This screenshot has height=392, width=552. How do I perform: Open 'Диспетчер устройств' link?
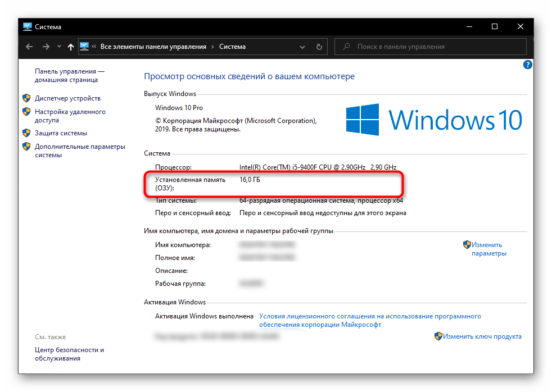[67, 98]
